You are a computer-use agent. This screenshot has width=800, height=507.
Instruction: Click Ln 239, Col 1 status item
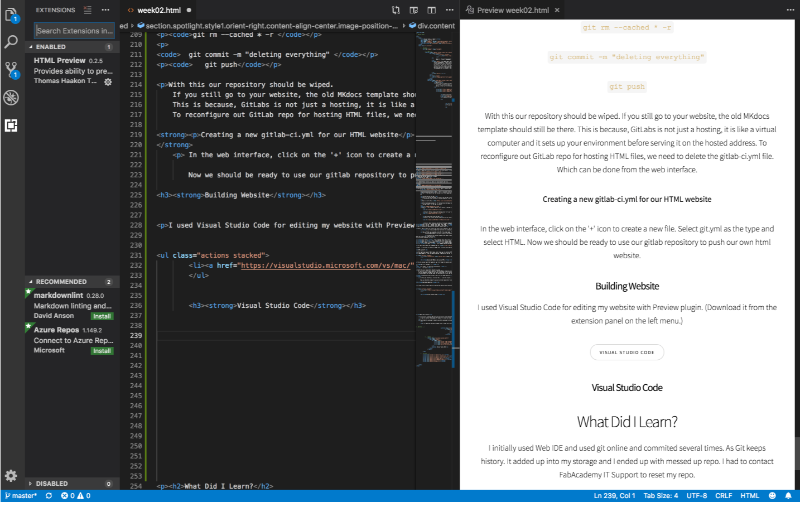pos(614,496)
